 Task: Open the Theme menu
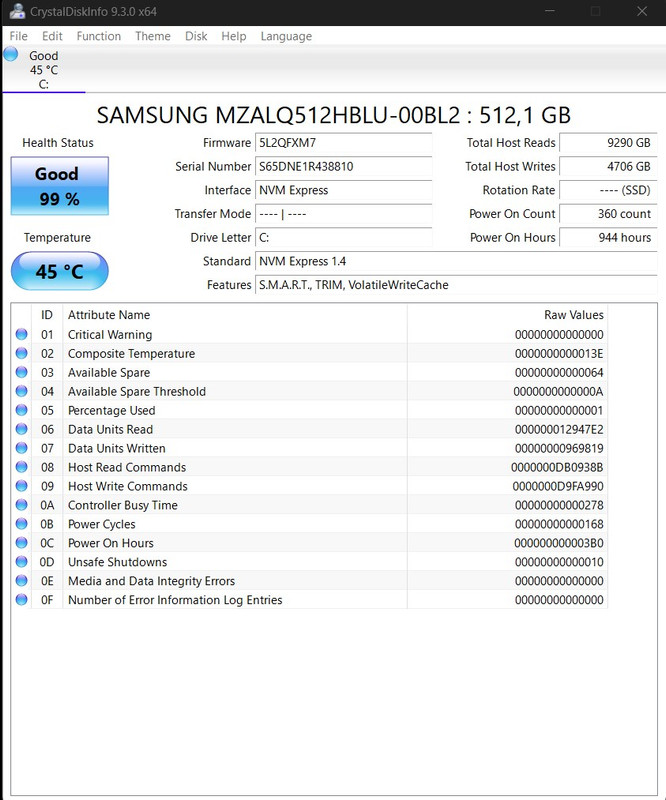[x=153, y=36]
